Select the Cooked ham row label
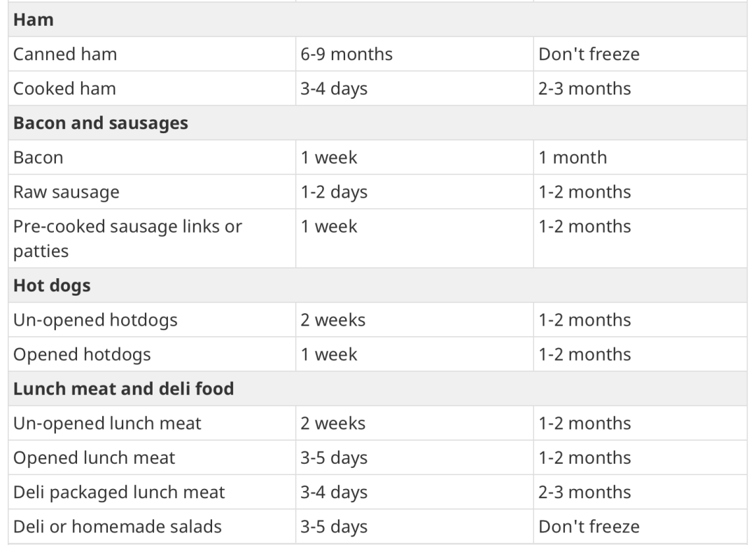 [64, 88]
